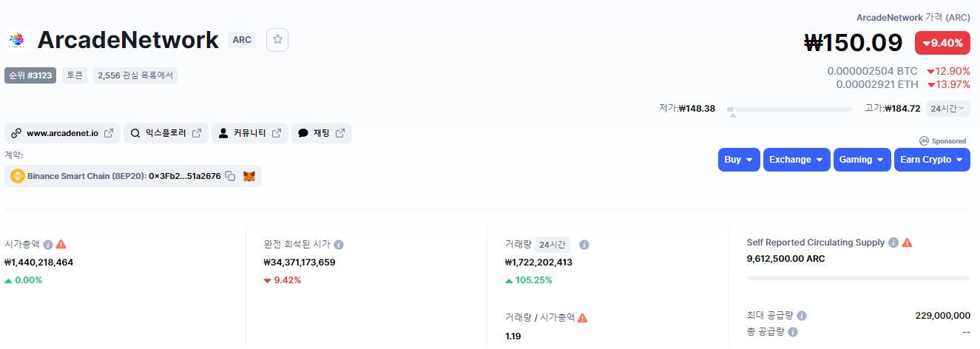Click info icon next to 거래량 24시간
The height and width of the screenshot is (349, 980).
coord(584,244)
